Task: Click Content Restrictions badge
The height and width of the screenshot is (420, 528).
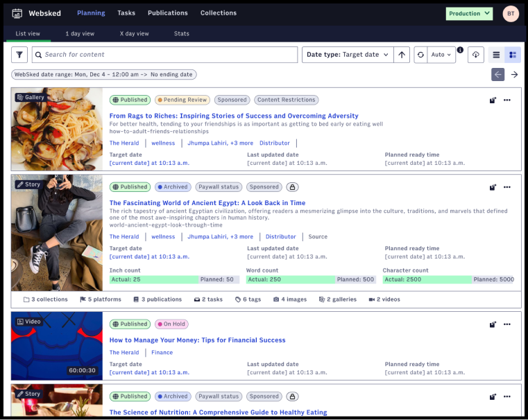Action: (287, 100)
